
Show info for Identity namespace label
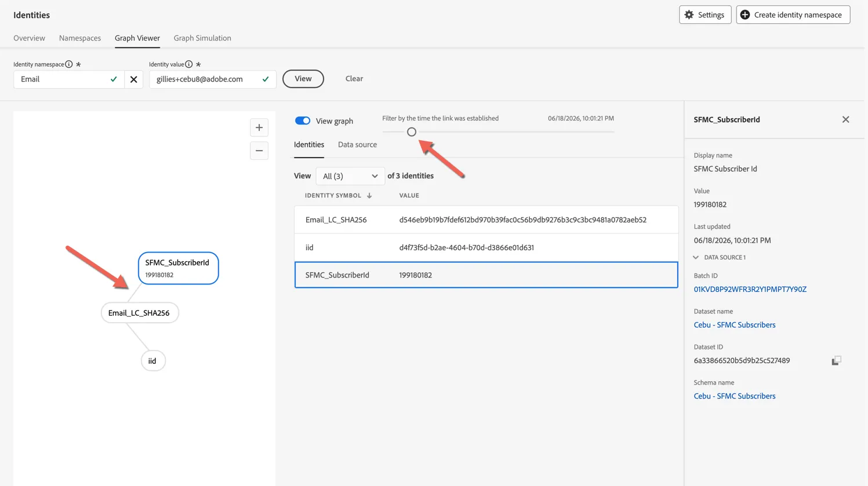click(x=69, y=64)
